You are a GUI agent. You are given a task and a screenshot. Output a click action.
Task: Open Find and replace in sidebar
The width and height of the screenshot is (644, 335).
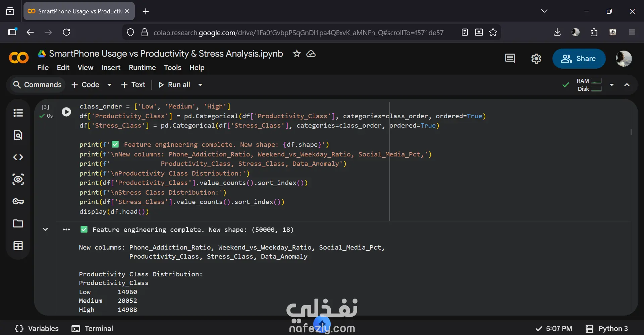(18, 135)
